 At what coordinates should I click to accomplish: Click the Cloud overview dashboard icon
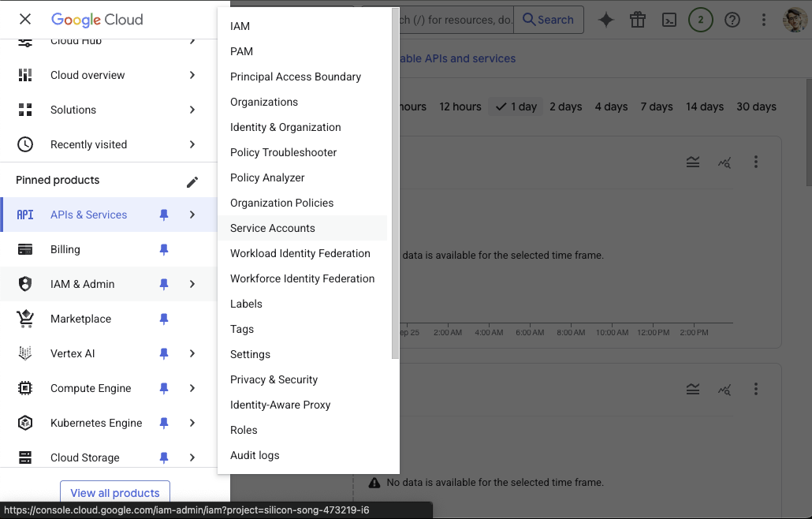[25, 75]
